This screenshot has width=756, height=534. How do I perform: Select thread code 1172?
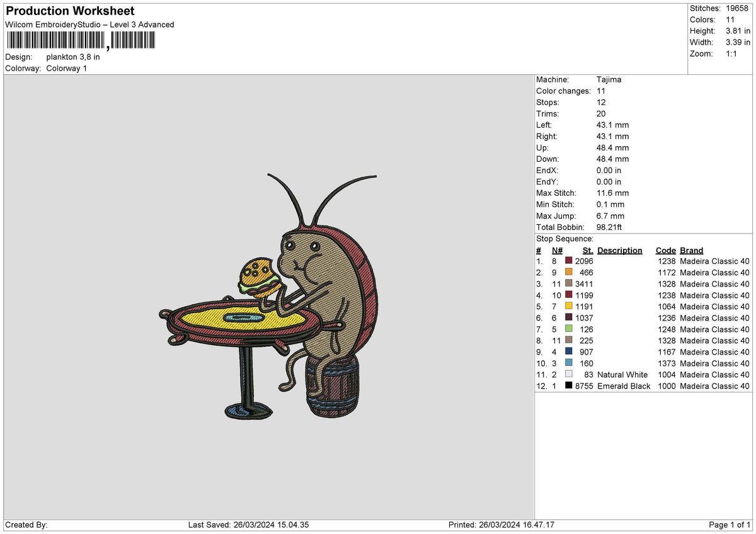pos(666,272)
